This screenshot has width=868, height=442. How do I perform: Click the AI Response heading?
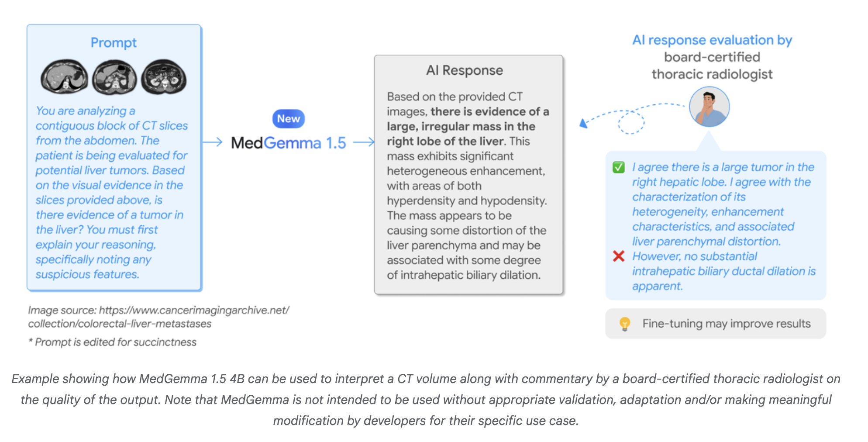[x=465, y=70]
